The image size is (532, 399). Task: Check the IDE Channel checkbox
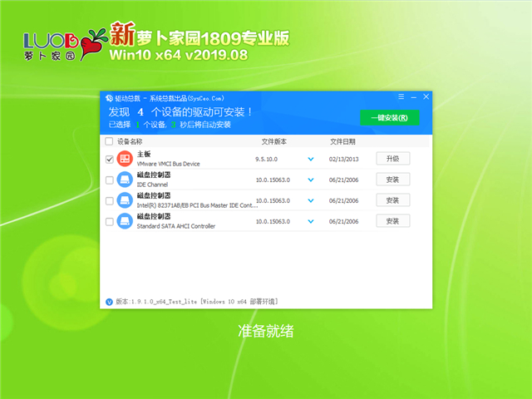tap(110, 180)
